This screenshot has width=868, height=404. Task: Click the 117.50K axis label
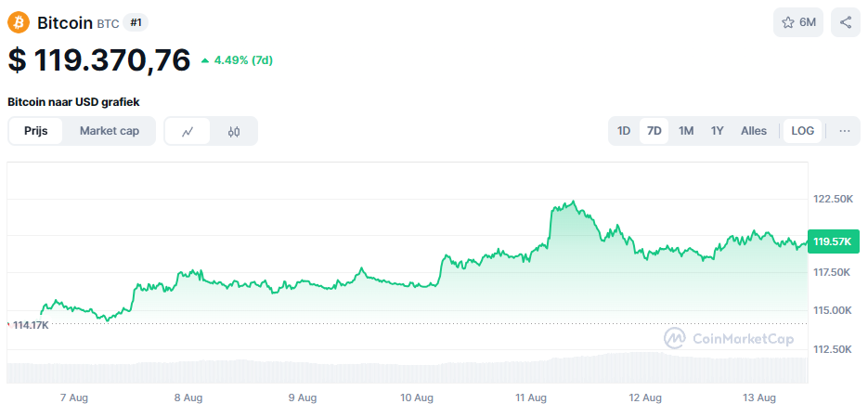pyautogui.click(x=832, y=273)
